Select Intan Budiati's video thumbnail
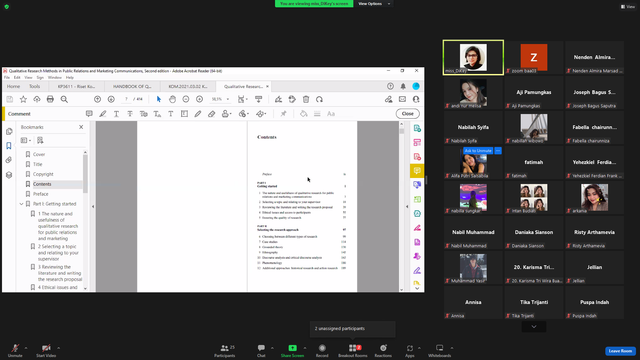The width and height of the screenshot is (640, 360). point(533,198)
